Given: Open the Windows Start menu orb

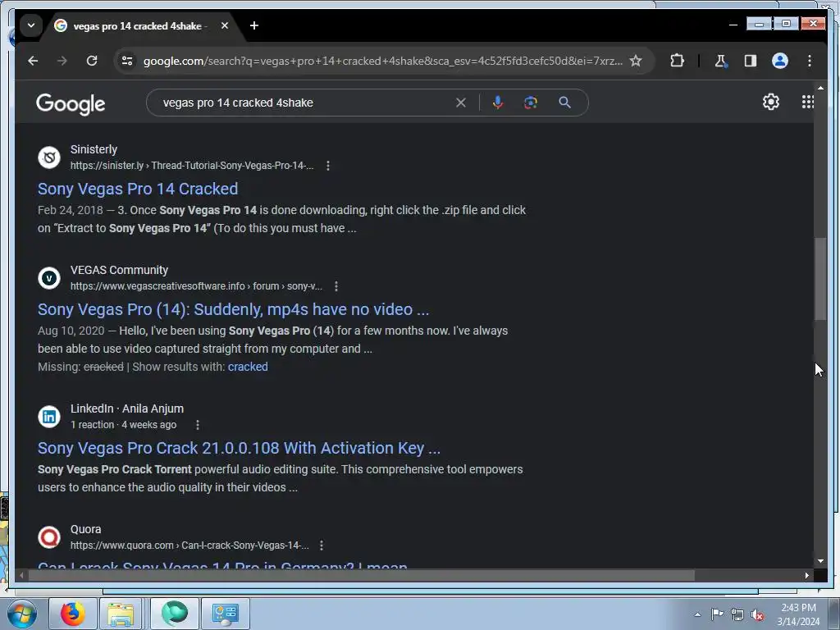Looking at the screenshot, I should pyautogui.click(x=21, y=614).
